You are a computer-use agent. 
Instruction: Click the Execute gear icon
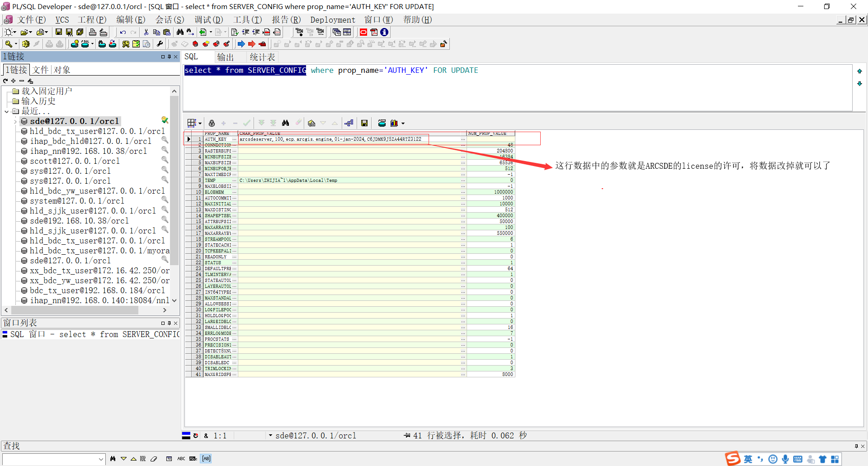coord(26,44)
